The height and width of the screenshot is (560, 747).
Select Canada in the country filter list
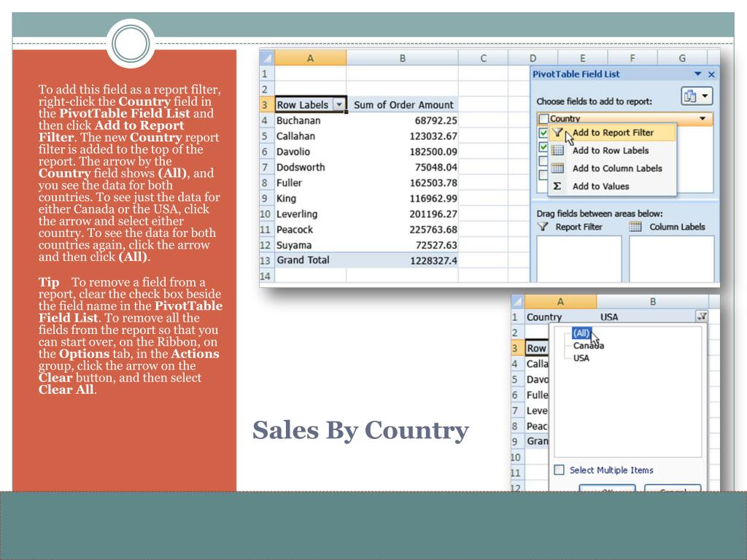(589, 346)
